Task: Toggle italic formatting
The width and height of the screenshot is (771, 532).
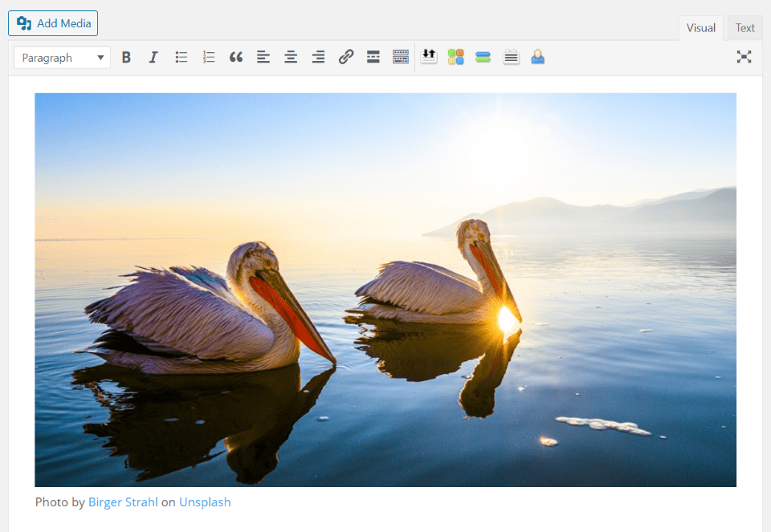Action: click(153, 57)
